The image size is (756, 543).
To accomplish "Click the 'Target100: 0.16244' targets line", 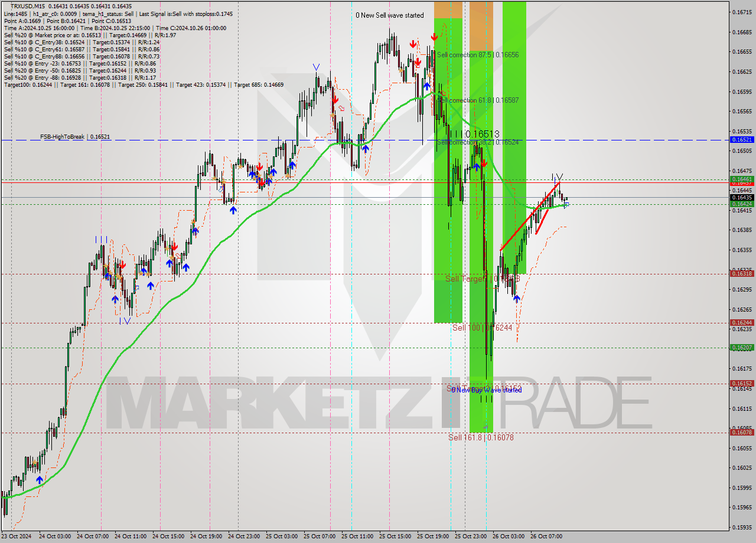I will (x=144, y=84).
